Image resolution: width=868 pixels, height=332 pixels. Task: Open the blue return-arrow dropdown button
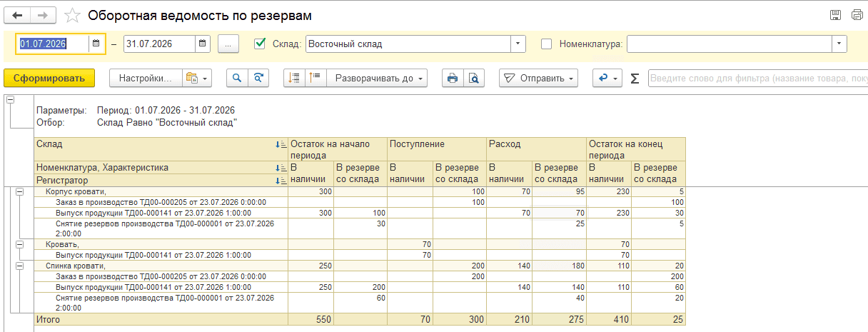tap(607, 78)
